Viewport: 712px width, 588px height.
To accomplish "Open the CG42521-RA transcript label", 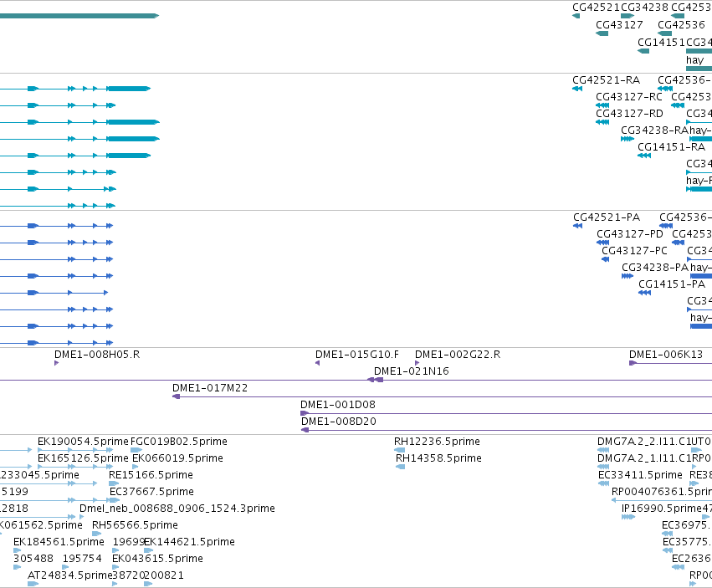I will [x=607, y=80].
